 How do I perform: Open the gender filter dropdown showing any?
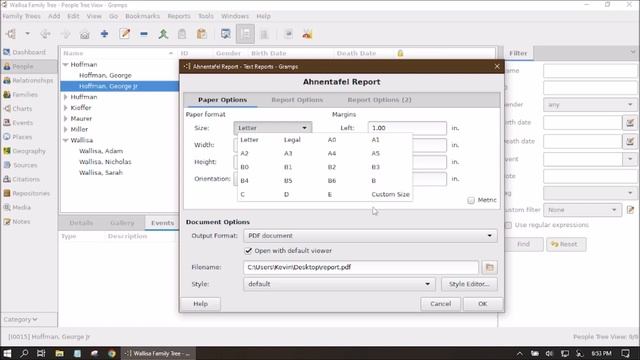point(590,105)
